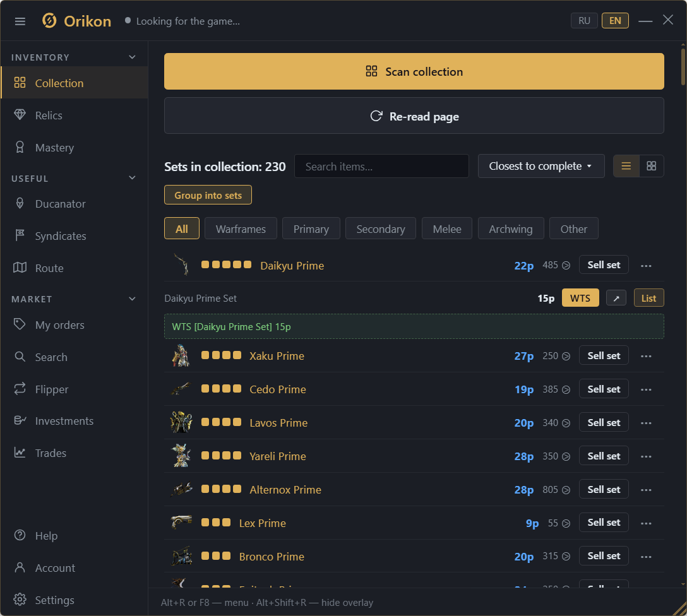Open the hamburger menu icon
687x616 pixels.
[x=20, y=21]
